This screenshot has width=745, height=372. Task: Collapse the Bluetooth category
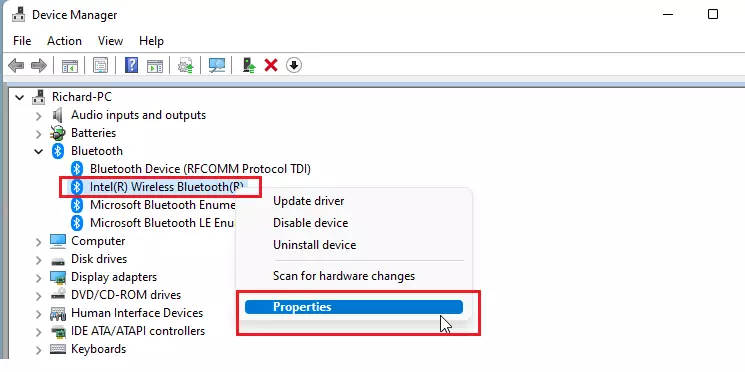[38, 151]
